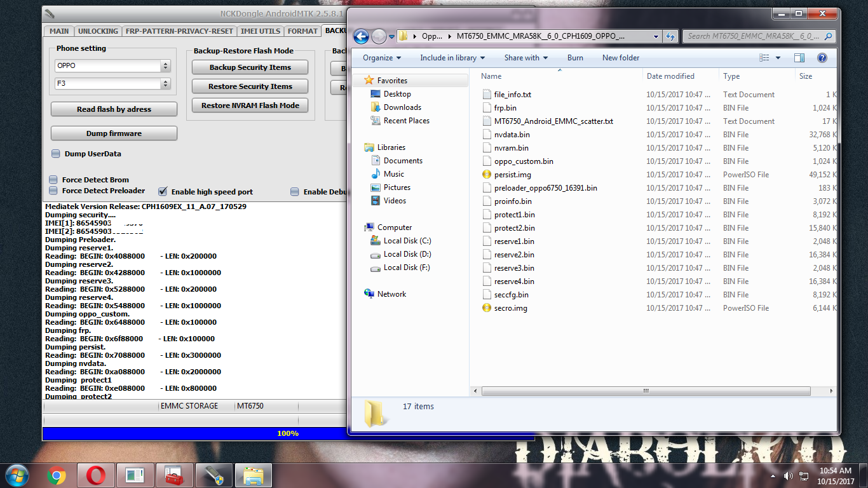Click the Backup Security Items button

250,67
